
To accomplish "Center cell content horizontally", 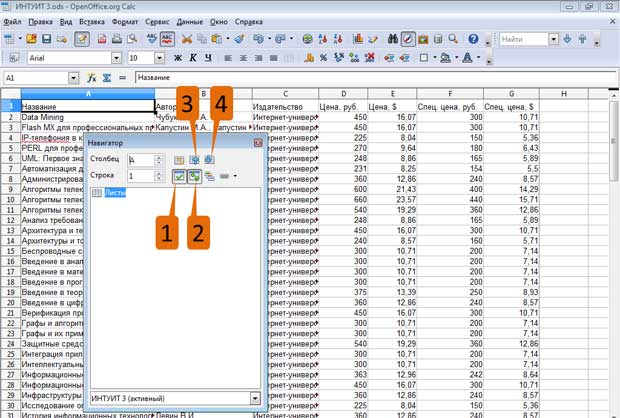I will pyautogui.click(x=243, y=58).
